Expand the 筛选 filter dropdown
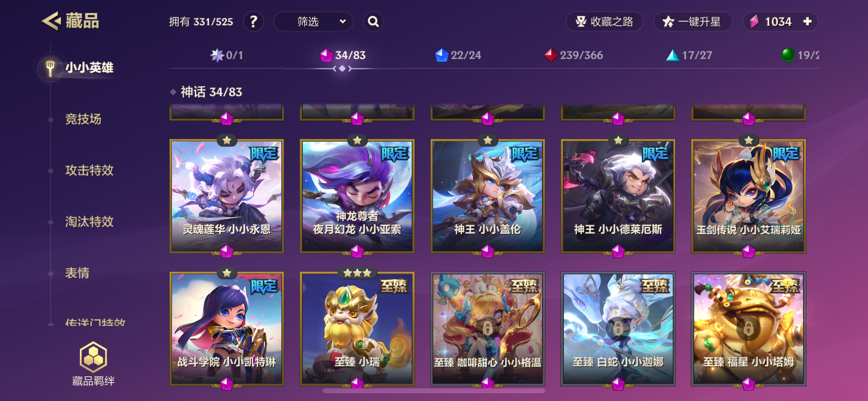The height and width of the screenshot is (401, 868). pyautogui.click(x=313, y=21)
